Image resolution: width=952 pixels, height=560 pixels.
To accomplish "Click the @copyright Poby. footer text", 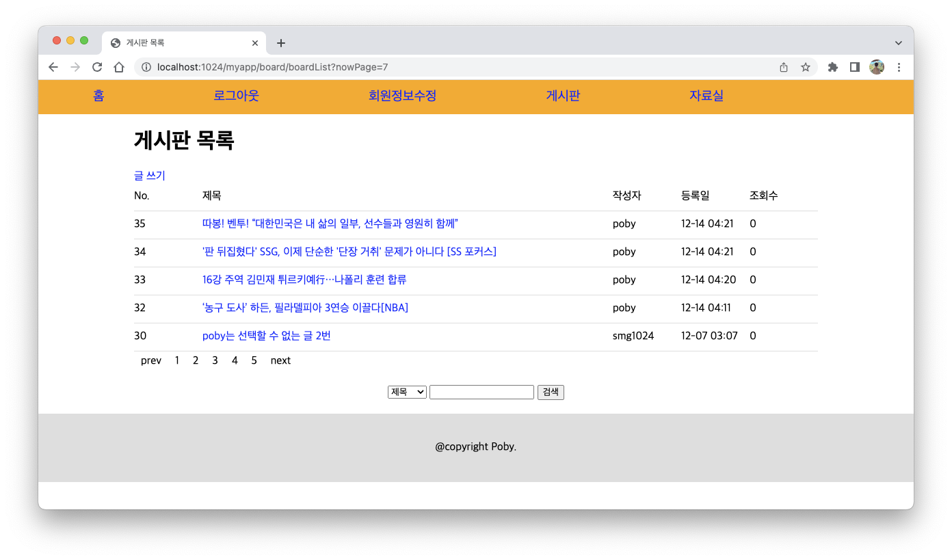I will coord(476,446).
